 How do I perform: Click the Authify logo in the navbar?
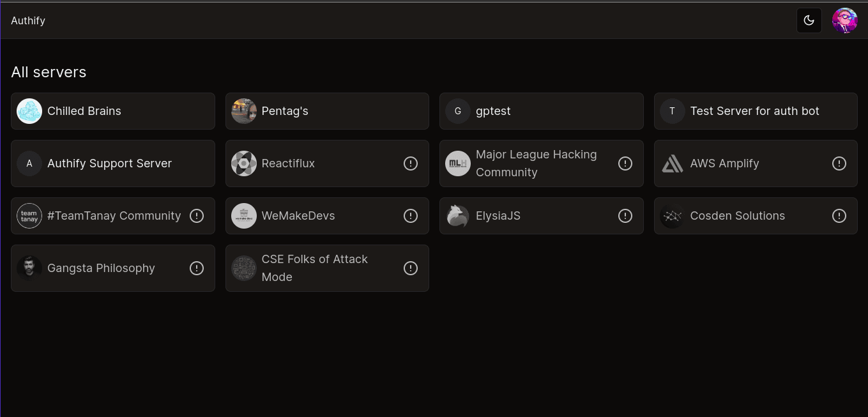point(28,20)
